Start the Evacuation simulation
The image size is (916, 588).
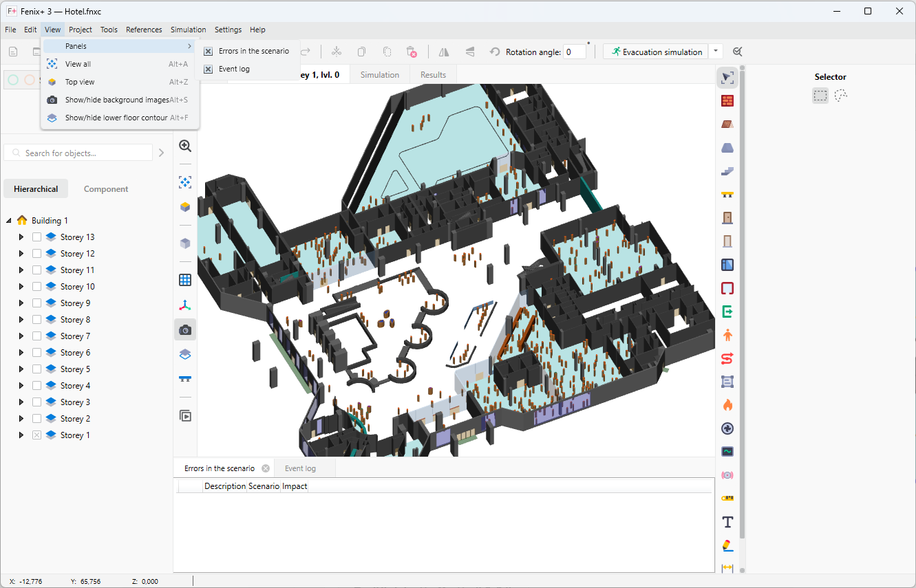pyautogui.click(x=654, y=51)
